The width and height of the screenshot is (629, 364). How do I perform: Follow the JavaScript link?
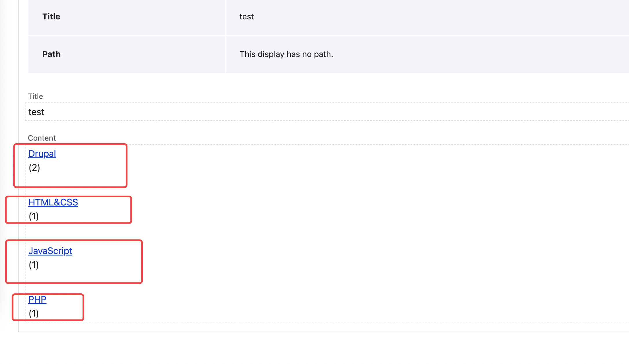(x=50, y=251)
